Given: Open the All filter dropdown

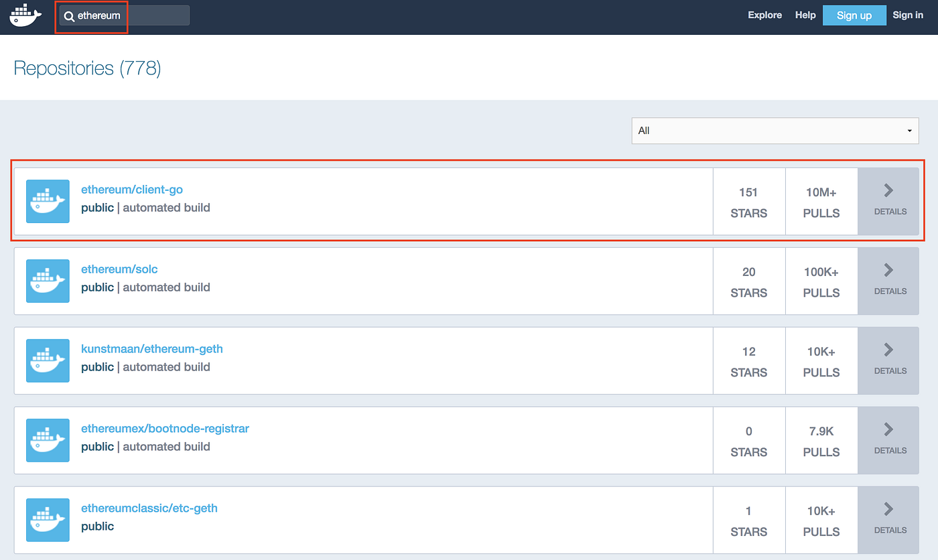Looking at the screenshot, I should pyautogui.click(x=775, y=131).
